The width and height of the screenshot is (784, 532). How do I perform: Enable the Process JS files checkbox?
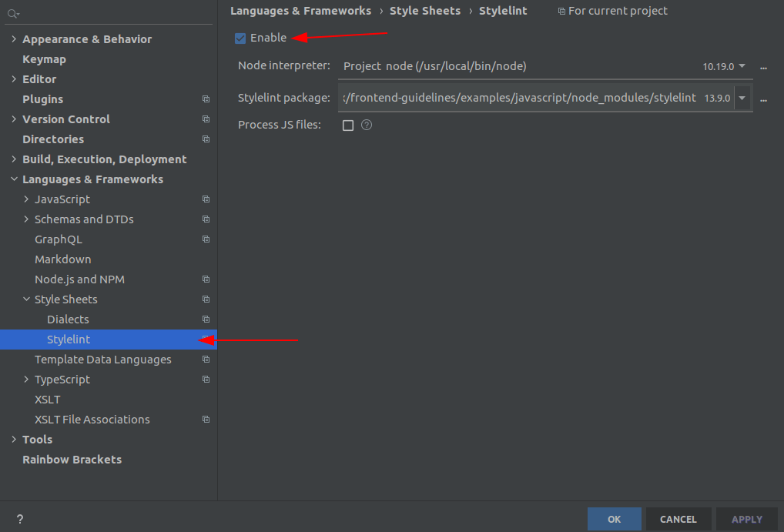348,125
